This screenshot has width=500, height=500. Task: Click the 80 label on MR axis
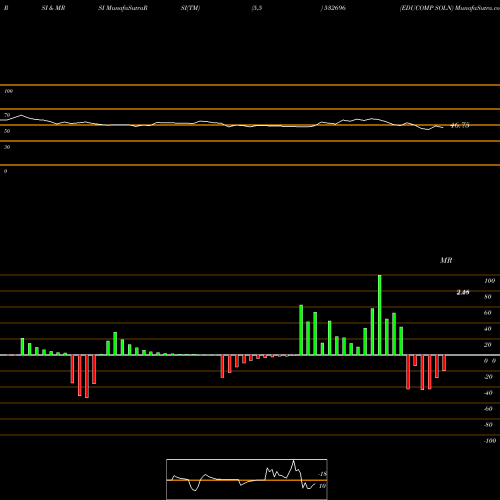point(488,297)
